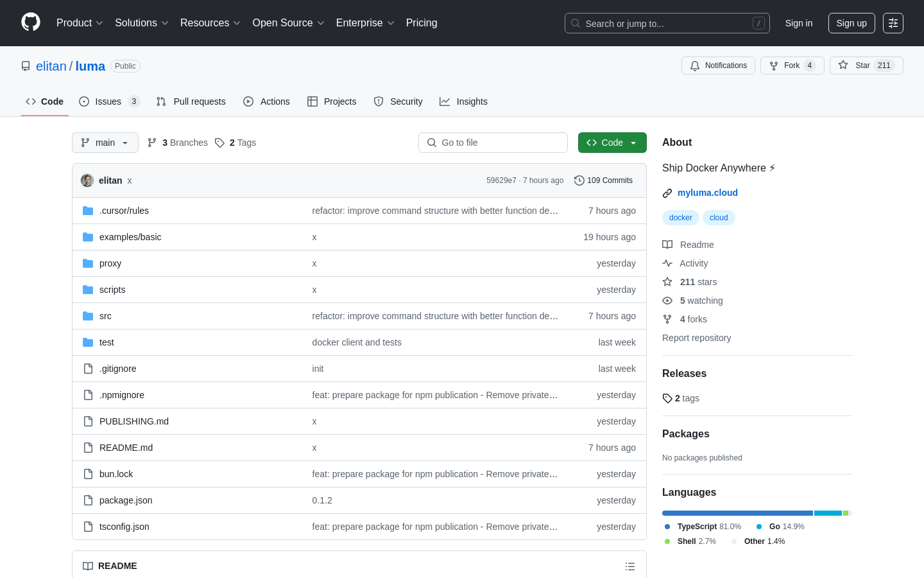
Task: Click Sign in
Action: [799, 23]
